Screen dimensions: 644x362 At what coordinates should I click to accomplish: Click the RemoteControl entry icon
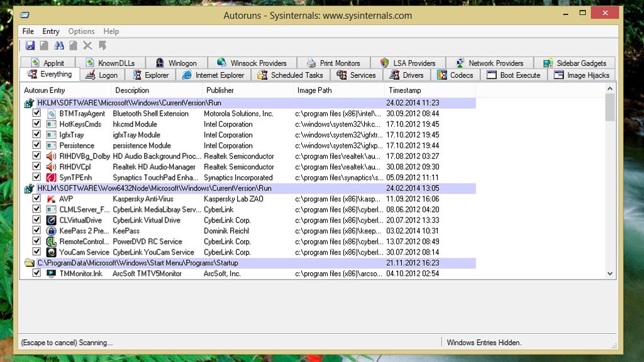coord(52,242)
